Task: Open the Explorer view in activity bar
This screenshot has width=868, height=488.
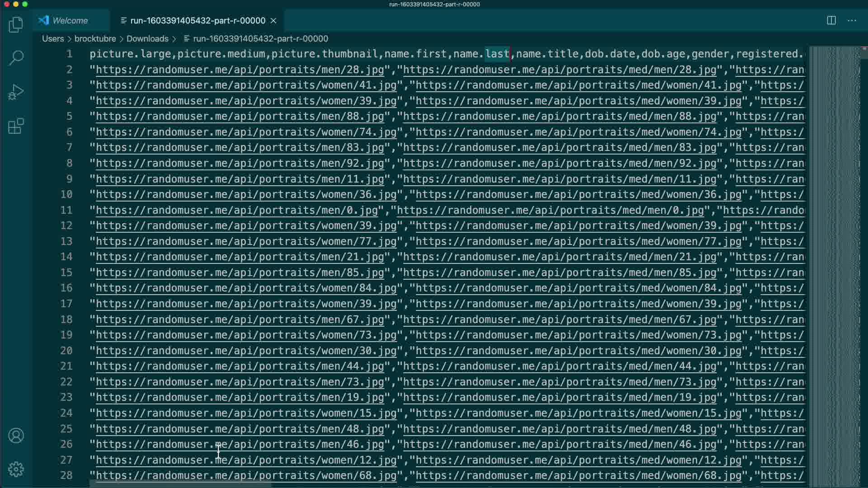Action: (x=16, y=24)
